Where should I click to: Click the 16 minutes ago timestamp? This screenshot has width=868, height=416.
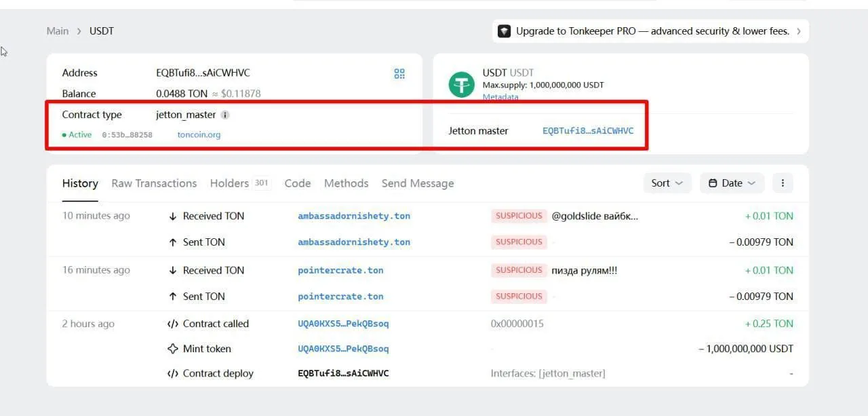pyautogui.click(x=96, y=270)
